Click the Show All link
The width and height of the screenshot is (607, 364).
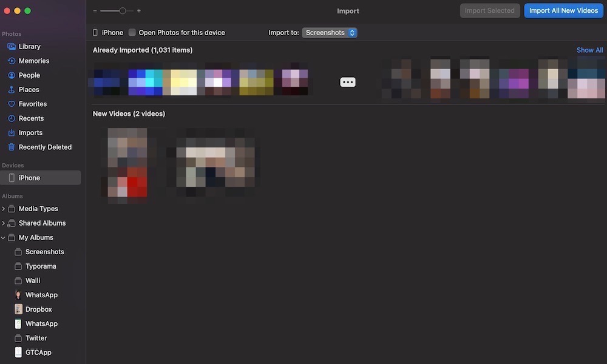pos(589,50)
